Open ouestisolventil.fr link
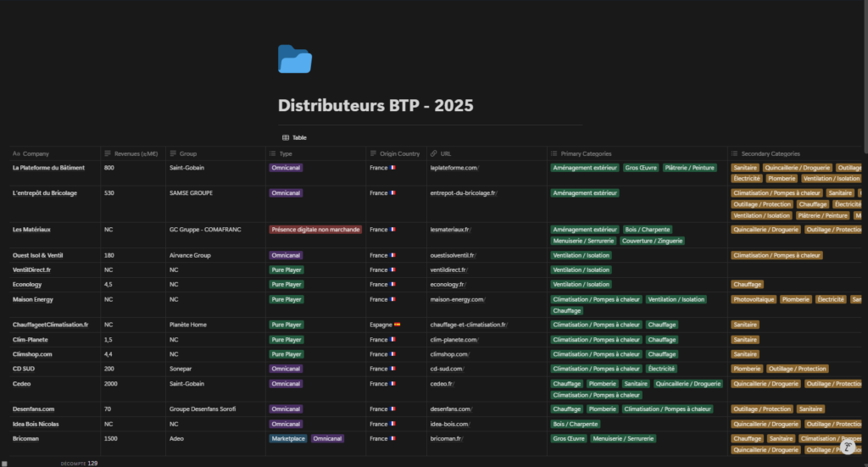 click(x=453, y=256)
